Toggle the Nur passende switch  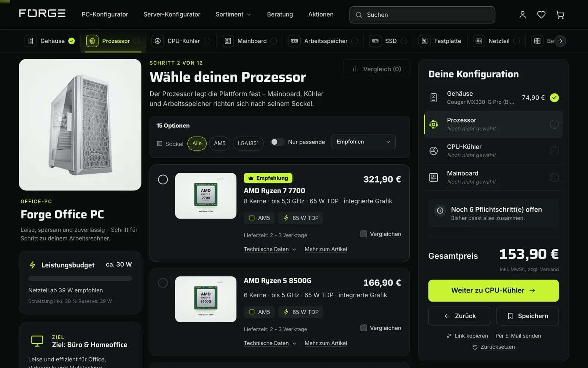point(277,142)
